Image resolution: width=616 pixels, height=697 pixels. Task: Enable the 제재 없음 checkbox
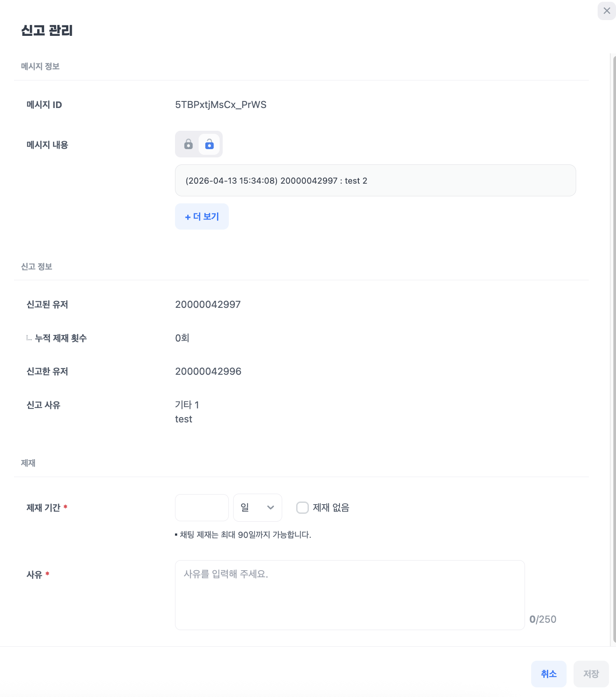tap(302, 508)
